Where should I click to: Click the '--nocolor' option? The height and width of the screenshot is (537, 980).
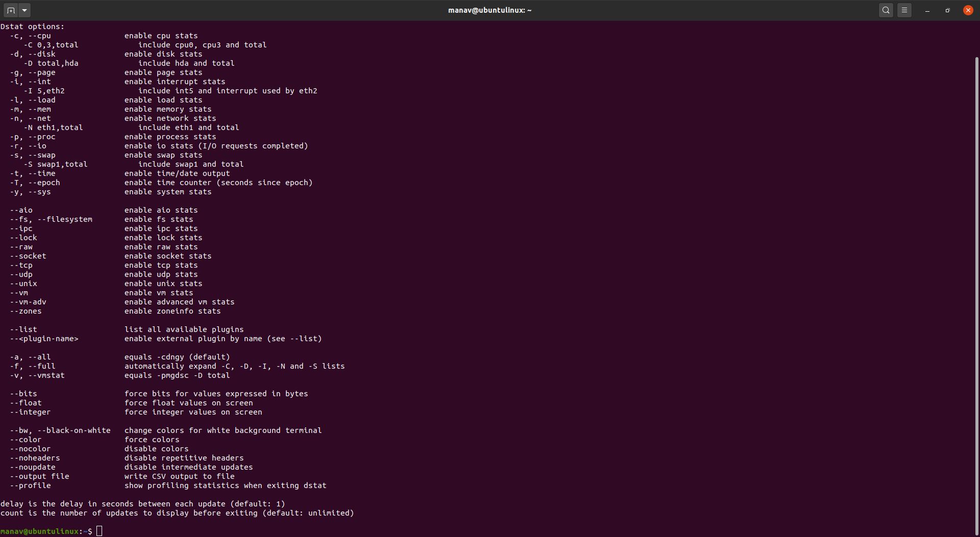[x=31, y=449]
